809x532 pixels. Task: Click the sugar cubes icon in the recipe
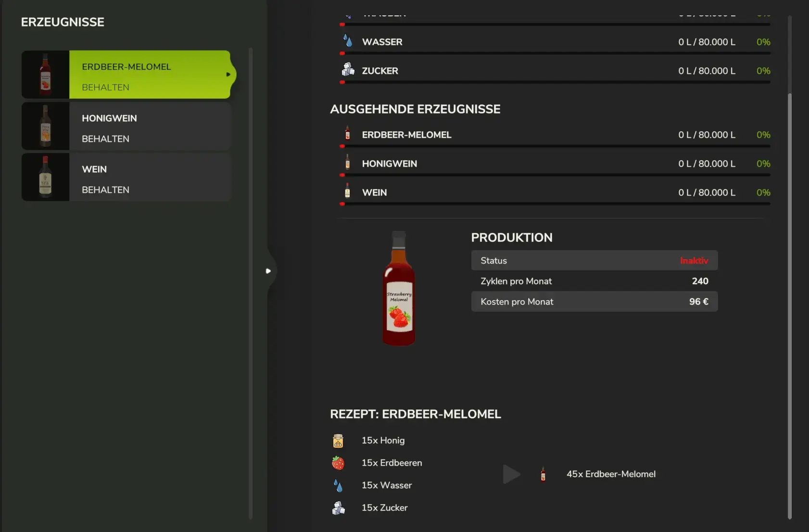(339, 508)
